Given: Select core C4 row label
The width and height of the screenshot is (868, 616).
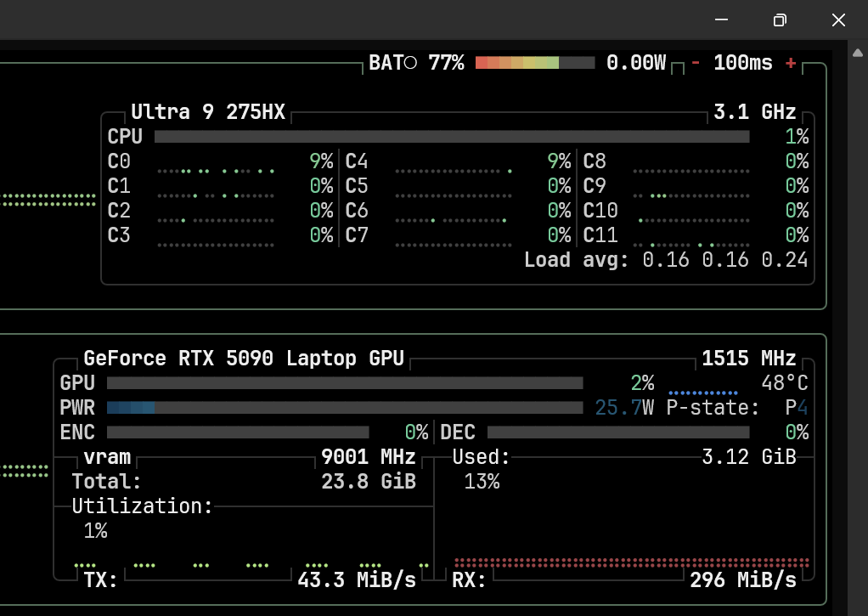Looking at the screenshot, I should coord(357,161).
